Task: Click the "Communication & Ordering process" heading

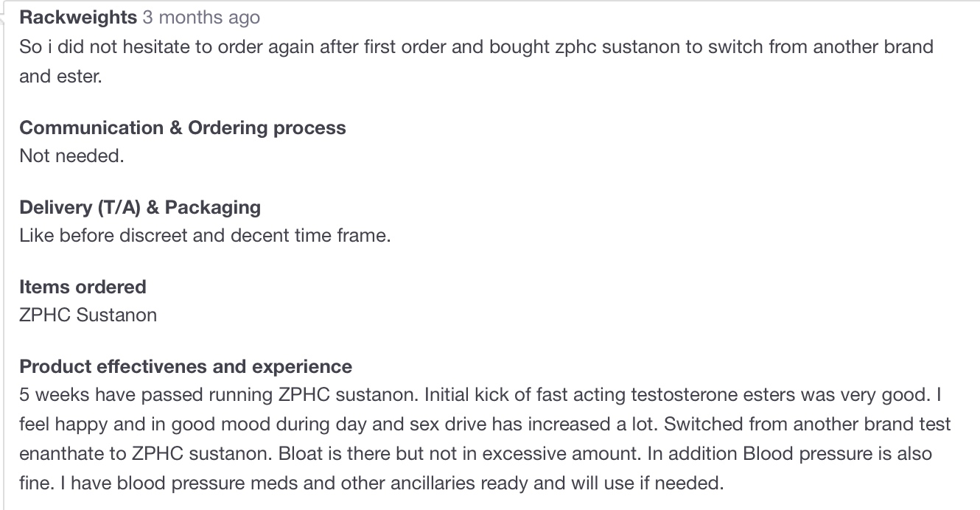Action: [182, 128]
